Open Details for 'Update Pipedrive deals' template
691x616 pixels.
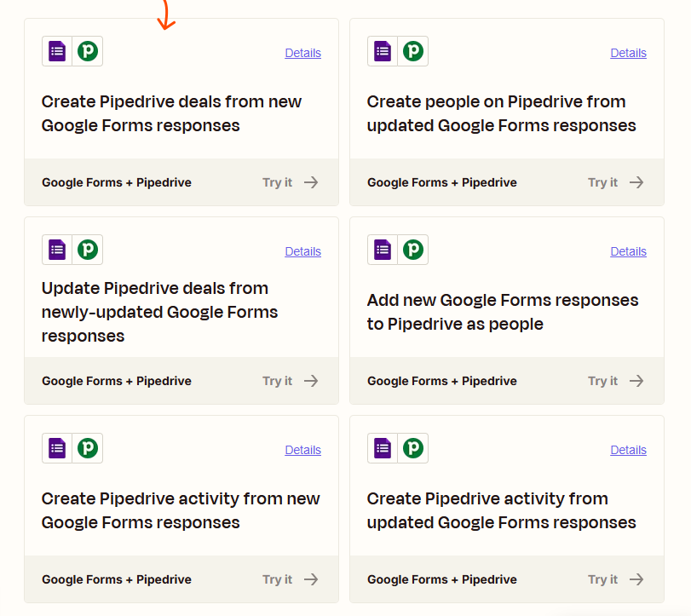[302, 251]
